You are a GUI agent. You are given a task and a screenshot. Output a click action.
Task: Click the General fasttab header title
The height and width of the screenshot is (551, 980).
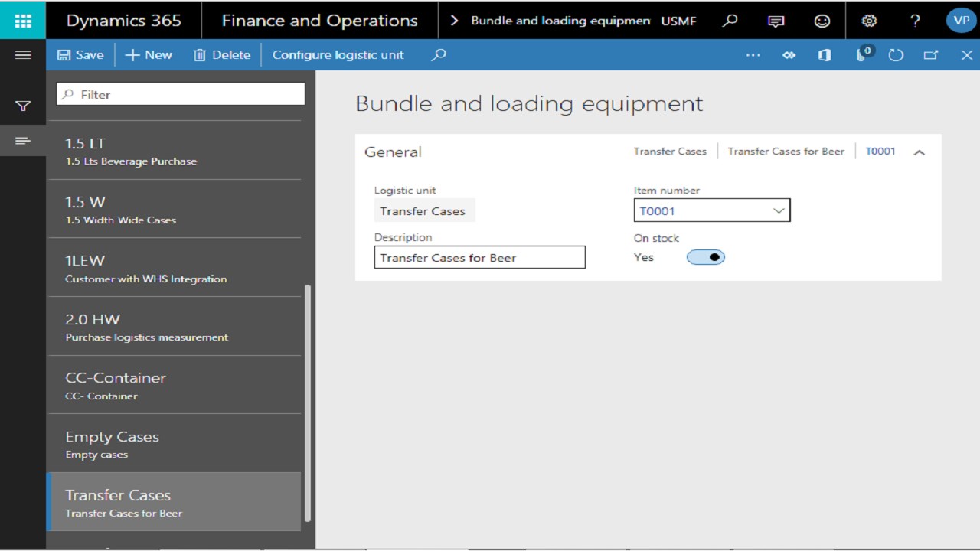click(x=393, y=152)
